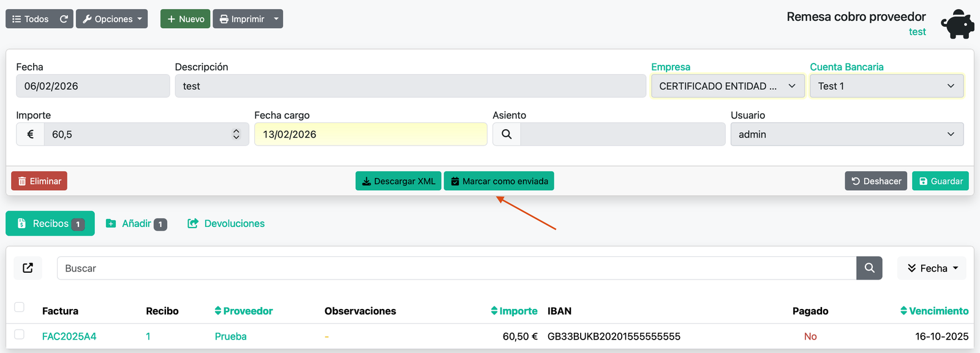
Task: Click the Deshacer undo button
Action: pyautogui.click(x=876, y=181)
